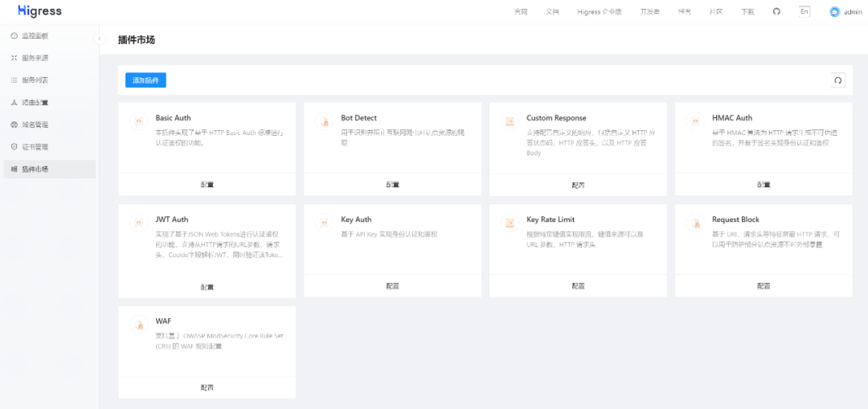This screenshot has height=409, width=868.
Task: Click the Custom Response title text
Action: click(x=556, y=118)
